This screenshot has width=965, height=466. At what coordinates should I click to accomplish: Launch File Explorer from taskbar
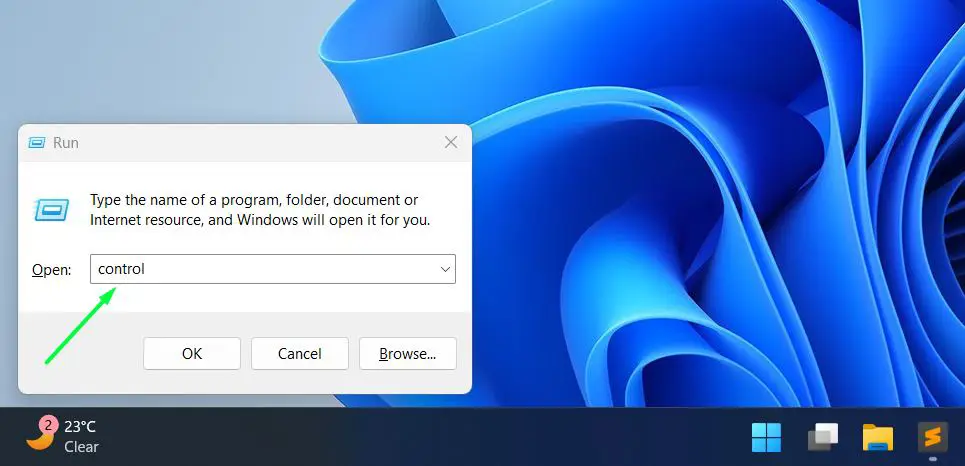(x=878, y=437)
